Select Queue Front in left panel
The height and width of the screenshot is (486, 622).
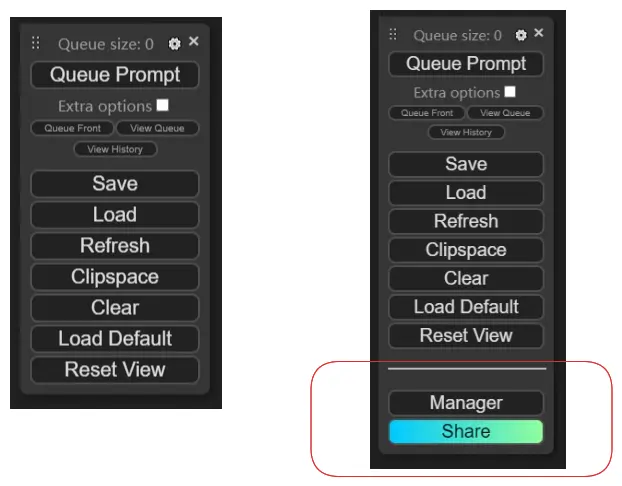click(x=72, y=128)
